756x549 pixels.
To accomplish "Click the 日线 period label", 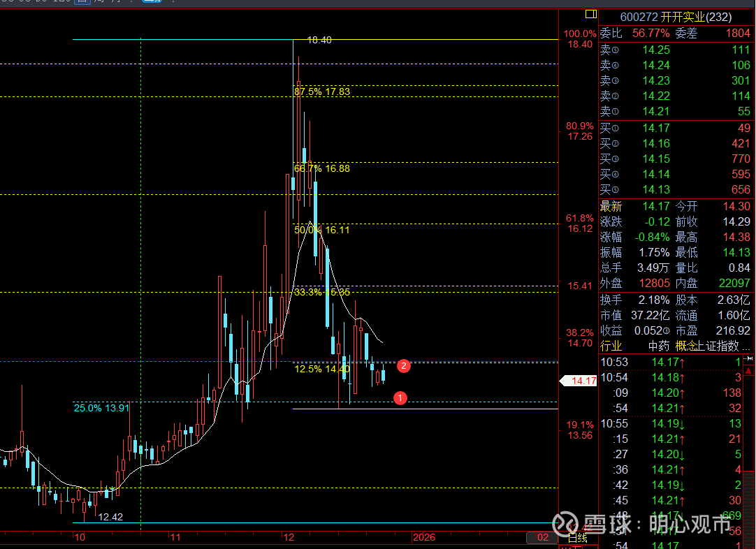I will [578, 538].
